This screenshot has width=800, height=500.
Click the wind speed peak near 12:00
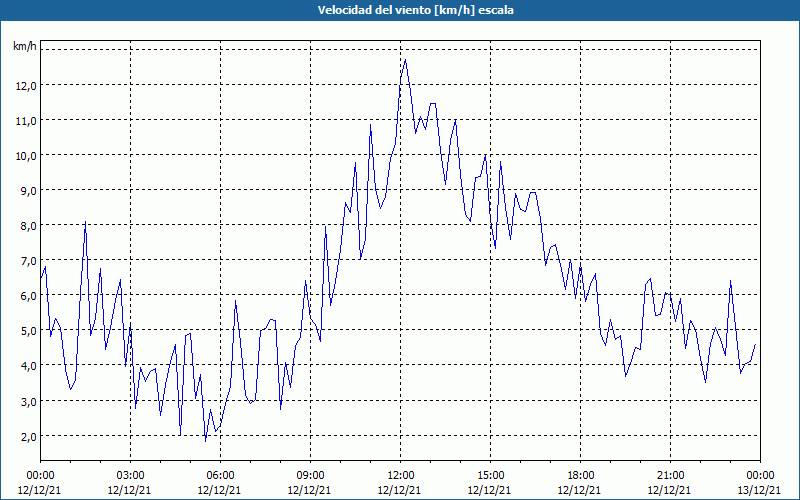tap(406, 60)
